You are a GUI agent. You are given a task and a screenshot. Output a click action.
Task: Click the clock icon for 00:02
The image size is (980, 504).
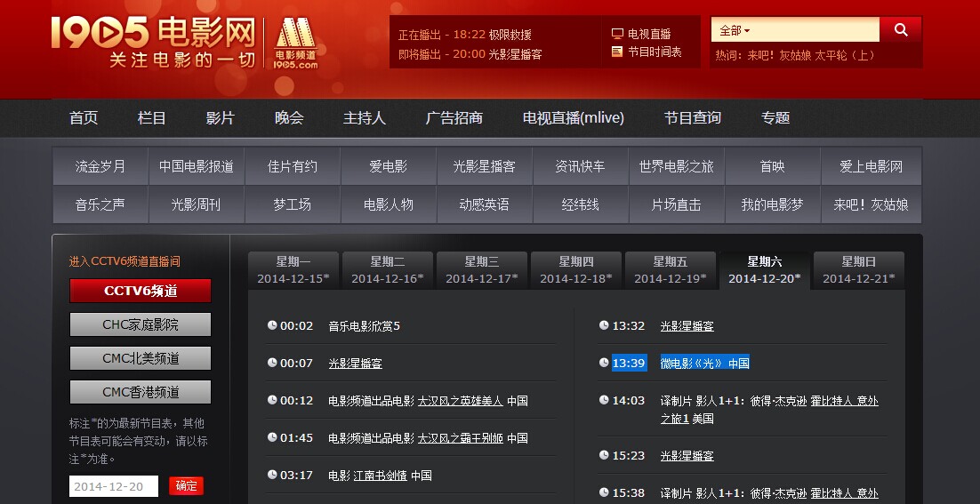pos(272,324)
